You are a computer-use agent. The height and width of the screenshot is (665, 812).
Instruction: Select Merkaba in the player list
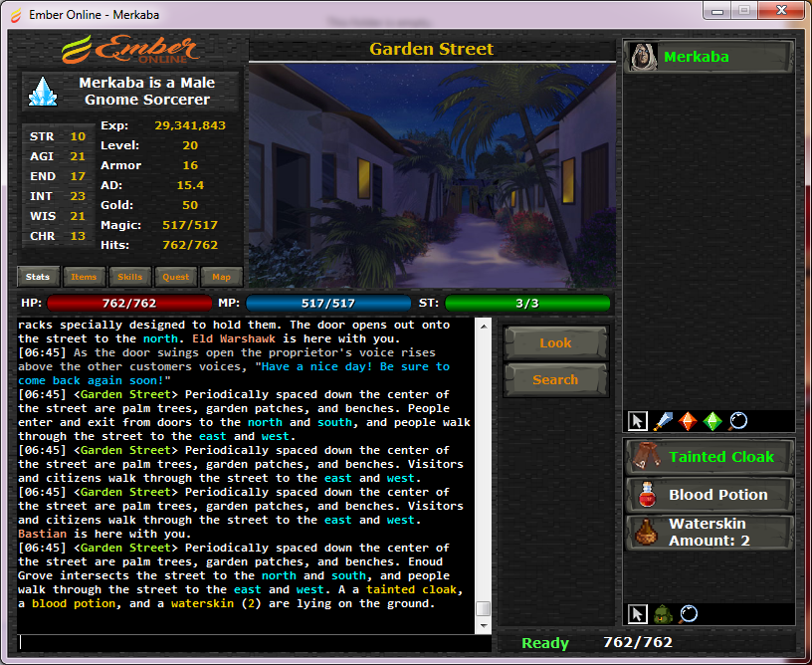pyautogui.click(x=709, y=57)
